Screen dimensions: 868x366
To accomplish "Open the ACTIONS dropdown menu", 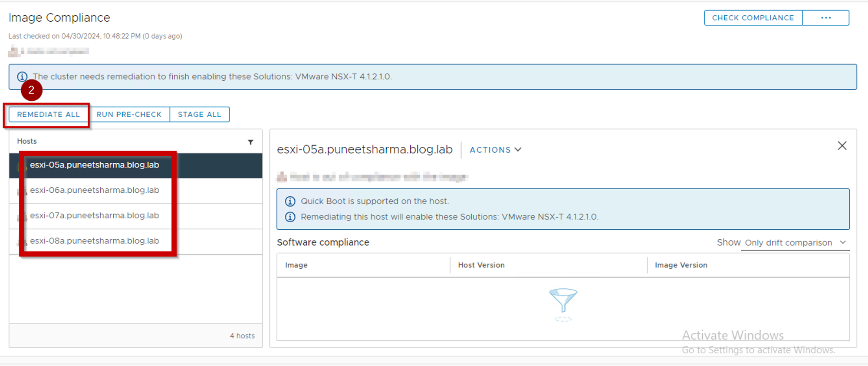I will (495, 150).
